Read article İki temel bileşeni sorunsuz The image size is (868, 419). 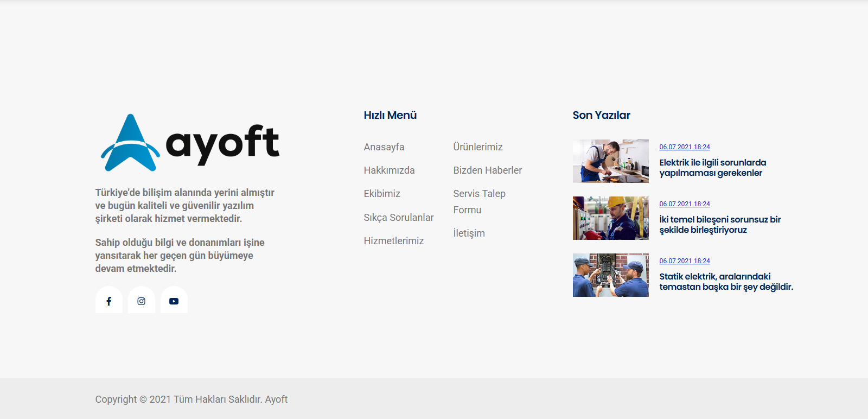pyautogui.click(x=720, y=225)
